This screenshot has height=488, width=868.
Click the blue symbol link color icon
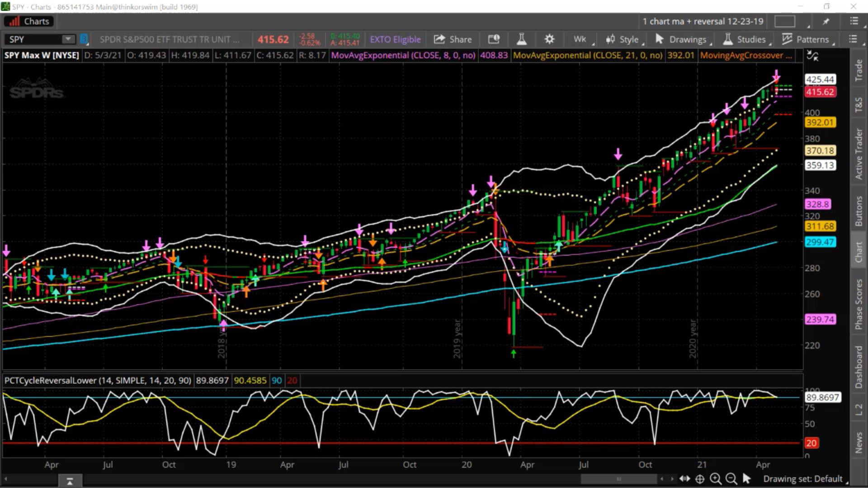(x=84, y=39)
